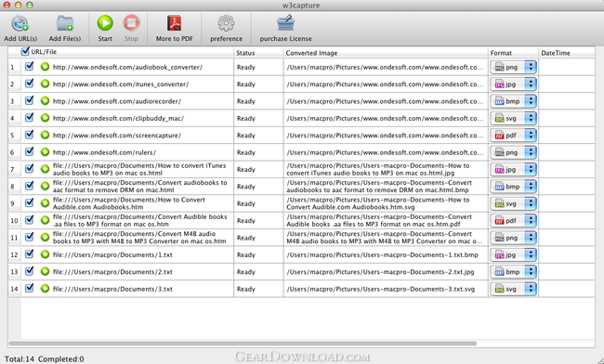Click green play icon for screencapture URL
This screenshot has height=364, width=604.
coord(46,135)
